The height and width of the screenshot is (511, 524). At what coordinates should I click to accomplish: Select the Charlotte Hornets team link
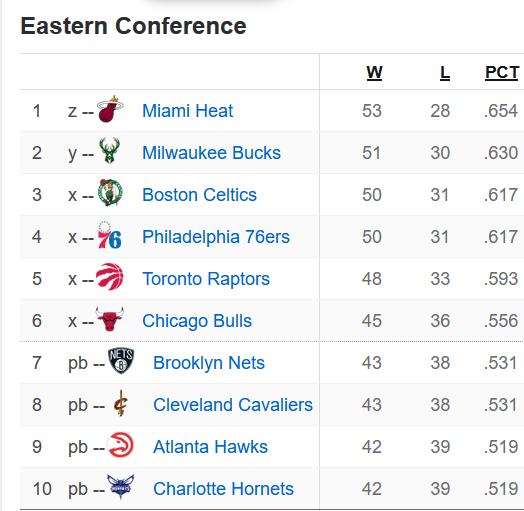click(x=223, y=489)
